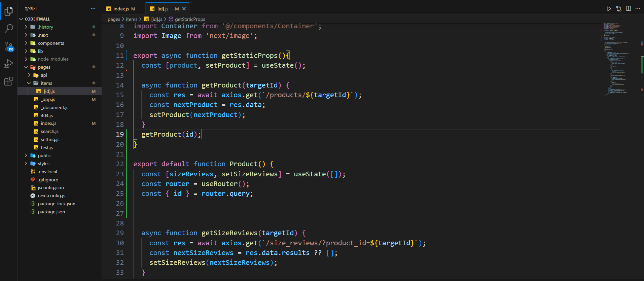Viewport: 644px width, 281px height.
Task: Click 'router.query' on line 25
Action: [225, 194]
